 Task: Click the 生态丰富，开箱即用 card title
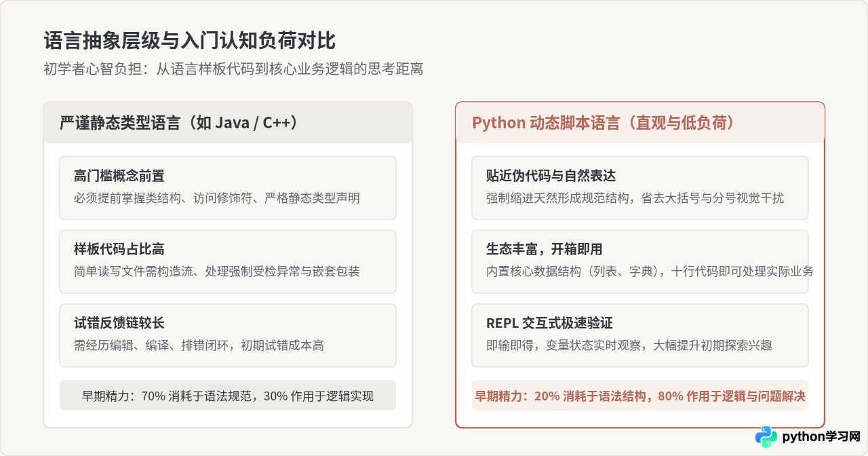(x=544, y=250)
